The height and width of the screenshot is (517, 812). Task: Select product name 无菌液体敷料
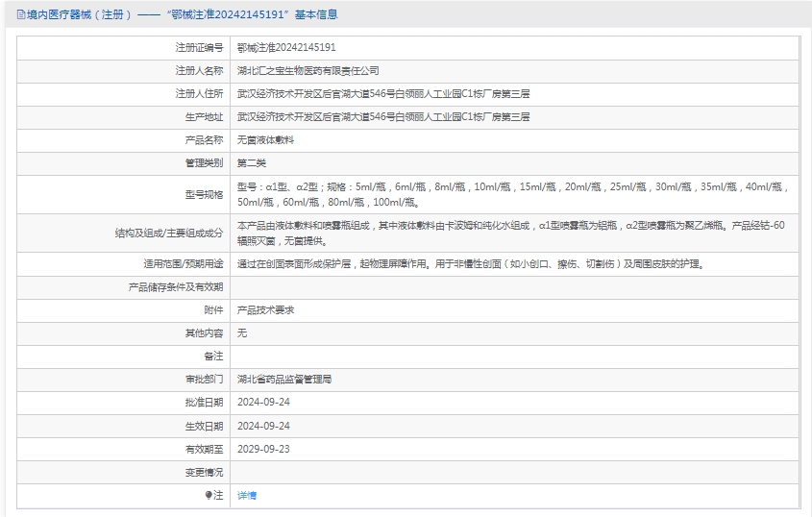tap(265, 140)
